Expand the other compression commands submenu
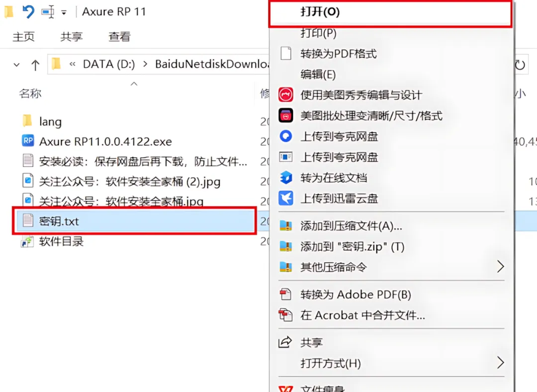This screenshot has height=392, width=537. pos(500,266)
